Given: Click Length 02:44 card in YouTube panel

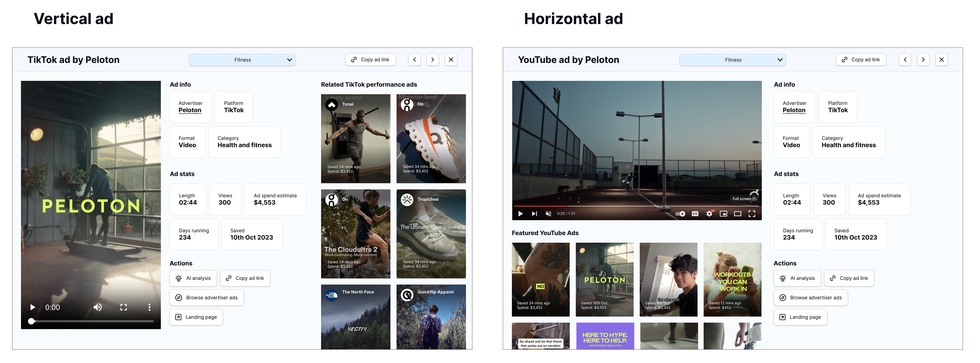Looking at the screenshot, I should pos(792,200).
